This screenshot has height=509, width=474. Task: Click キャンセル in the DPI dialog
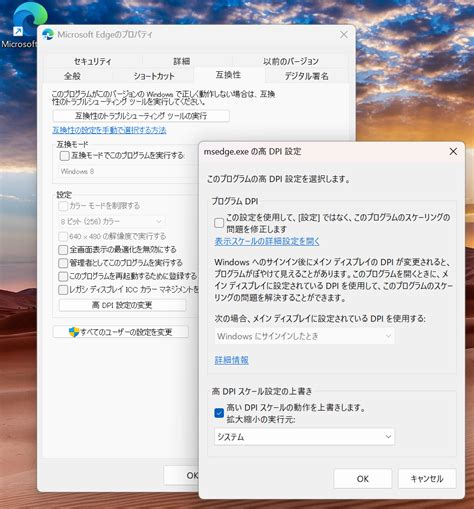[427, 479]
